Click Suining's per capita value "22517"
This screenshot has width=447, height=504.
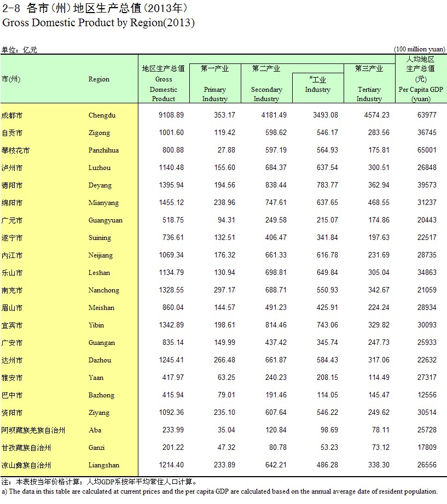pyautogui.click(x=427, y=238)
